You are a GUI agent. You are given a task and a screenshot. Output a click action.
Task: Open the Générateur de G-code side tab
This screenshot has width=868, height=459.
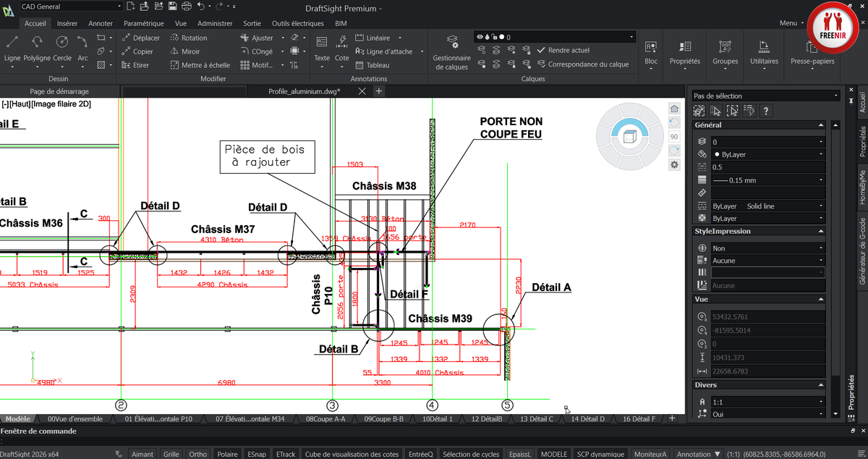(861, 250)
